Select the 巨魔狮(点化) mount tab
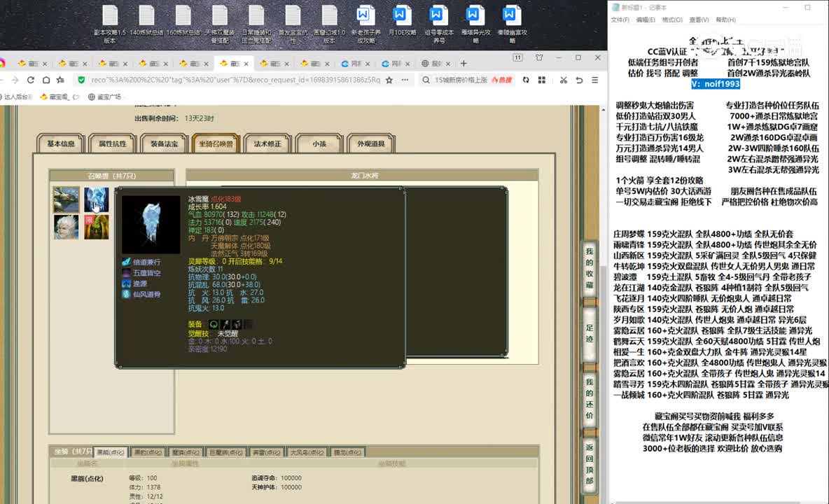 225,452
